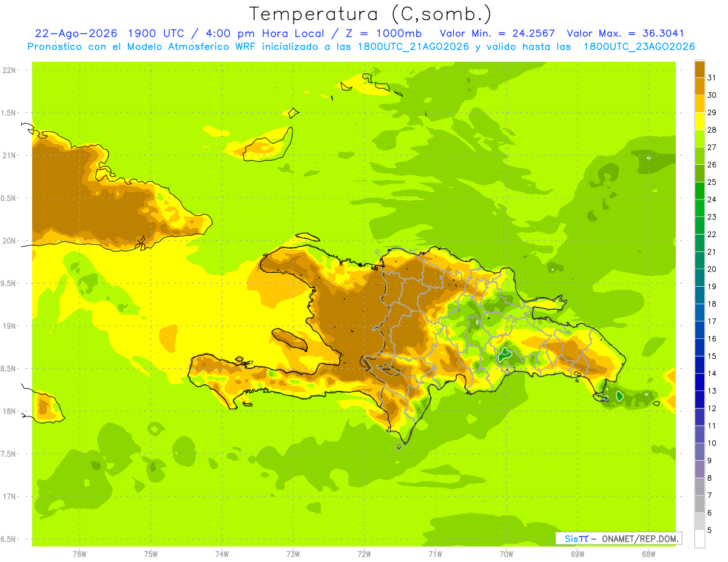Click colorbar label "27"

(x=712, y=147)
